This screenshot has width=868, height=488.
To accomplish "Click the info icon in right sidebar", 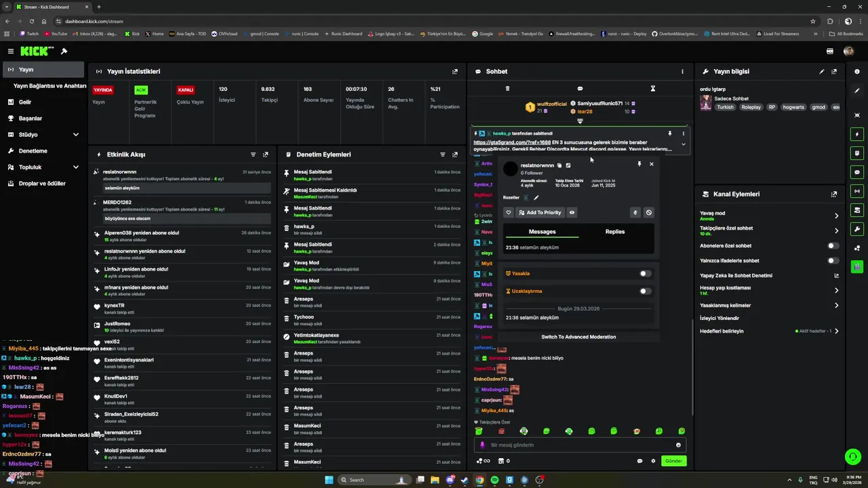I will (857, 71).
